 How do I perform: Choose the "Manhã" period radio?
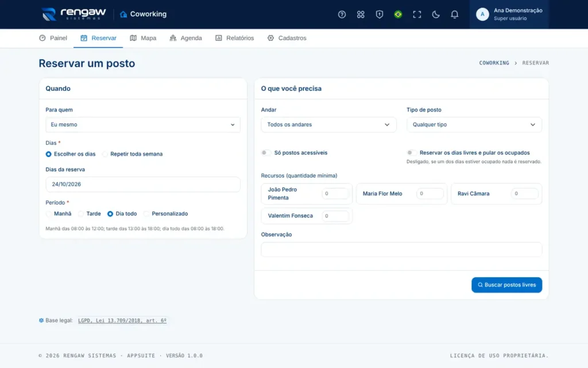[49, 214]
